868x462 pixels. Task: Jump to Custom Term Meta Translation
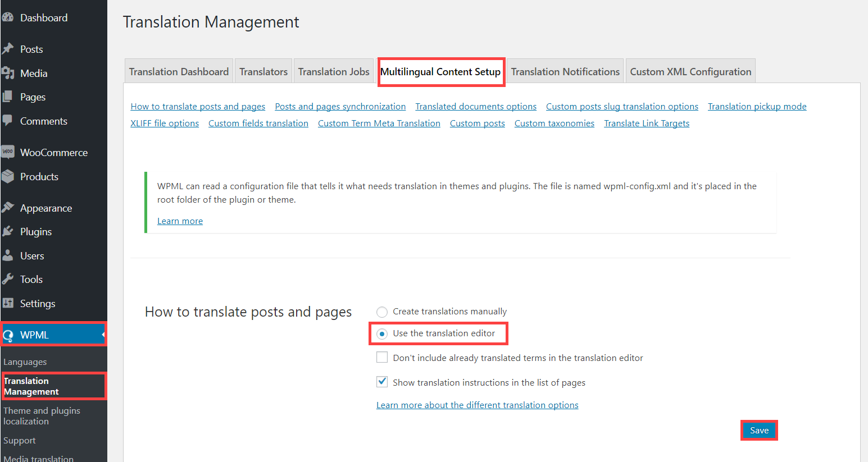tap(379, 123)
